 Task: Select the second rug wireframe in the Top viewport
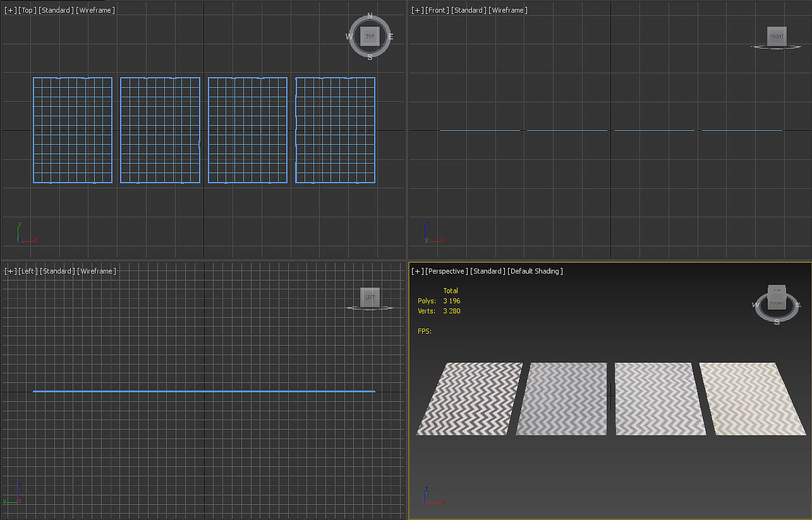pyautogui.click(x=160, y=130)
